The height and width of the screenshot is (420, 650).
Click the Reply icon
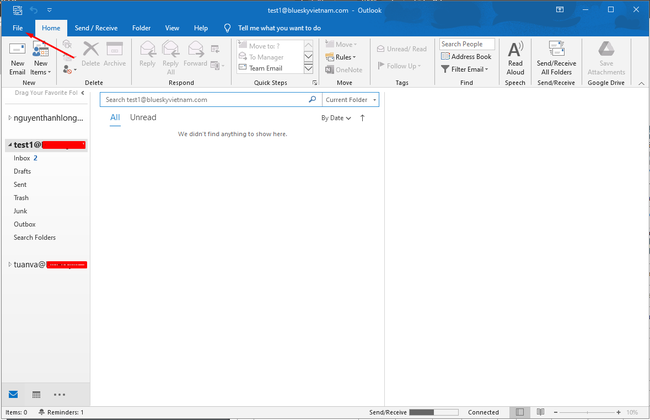pyautogui.click(x=148, y=54)
